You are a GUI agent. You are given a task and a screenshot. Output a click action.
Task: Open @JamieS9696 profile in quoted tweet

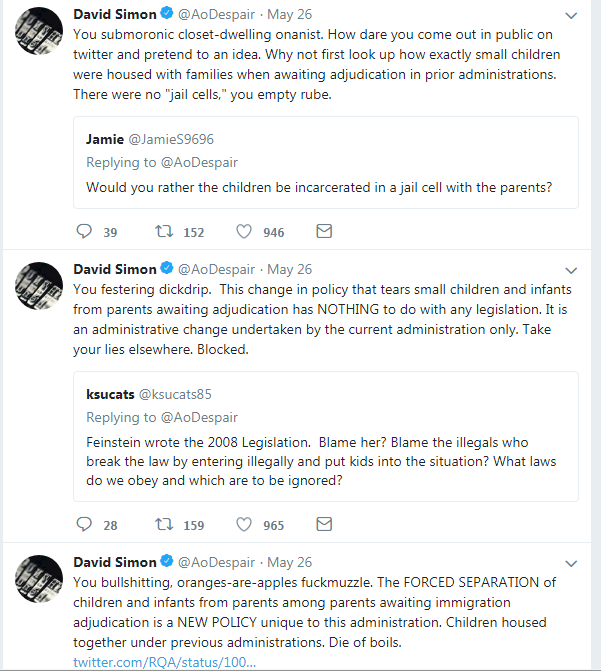[171, 140]
